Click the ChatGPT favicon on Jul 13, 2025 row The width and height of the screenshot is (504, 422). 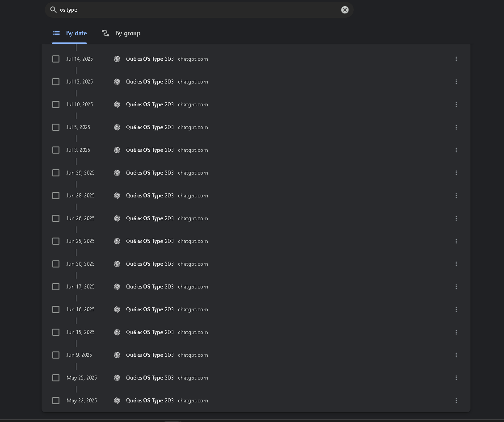pyautogui.click(x=117, y=82)
